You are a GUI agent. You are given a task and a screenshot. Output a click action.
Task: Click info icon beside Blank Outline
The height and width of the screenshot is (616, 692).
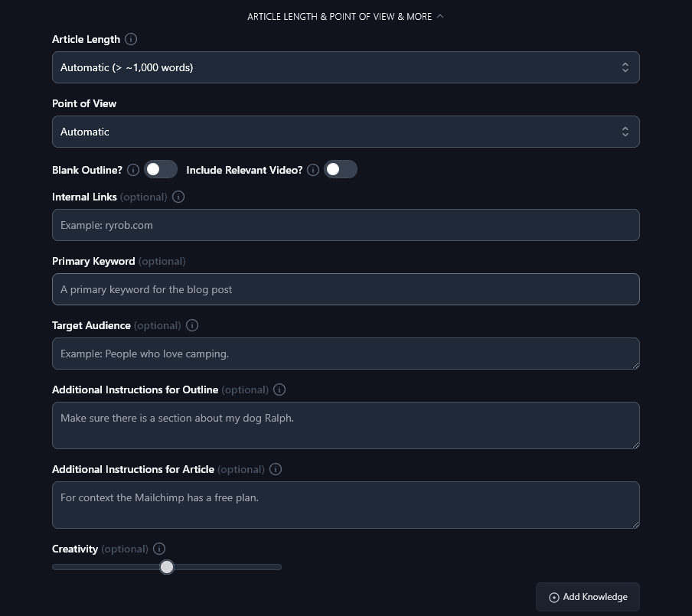[x=133, y=170]
